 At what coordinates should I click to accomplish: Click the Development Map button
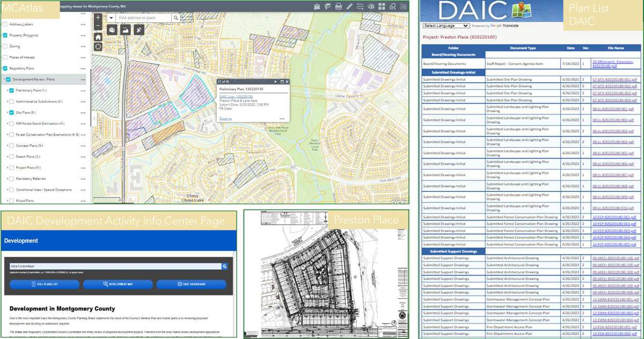(x=118, y=284)
